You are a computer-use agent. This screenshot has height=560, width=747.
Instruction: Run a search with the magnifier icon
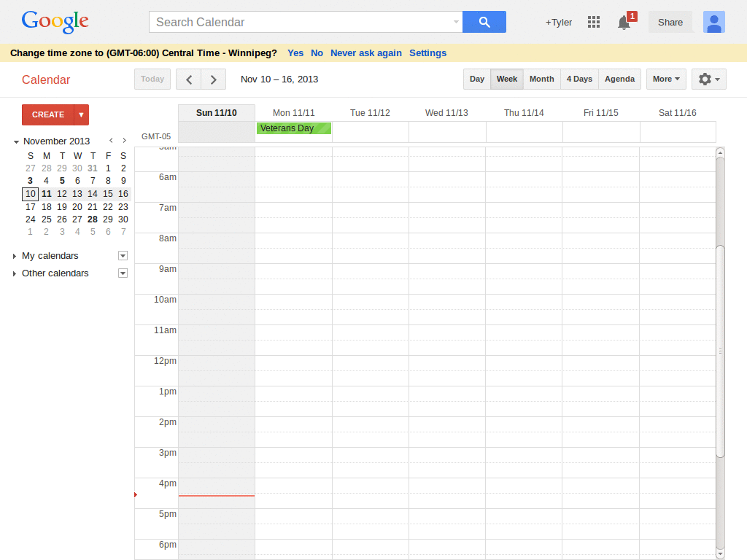(484, 22)
